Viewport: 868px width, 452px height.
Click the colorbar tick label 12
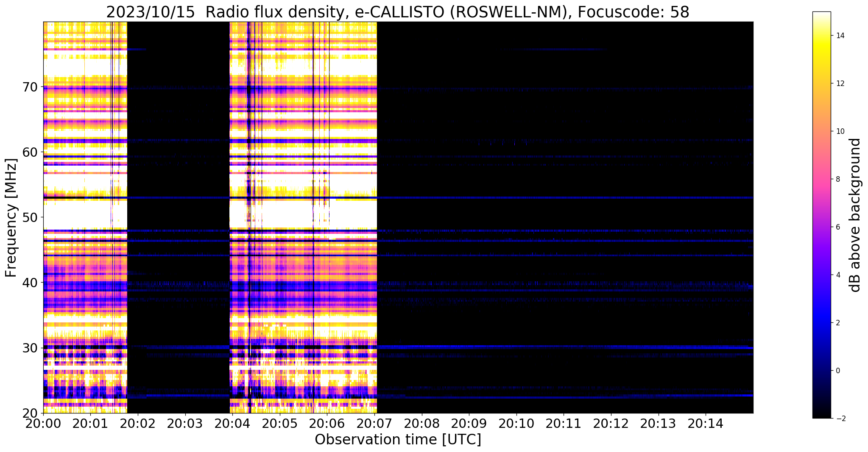coord(840,83)
